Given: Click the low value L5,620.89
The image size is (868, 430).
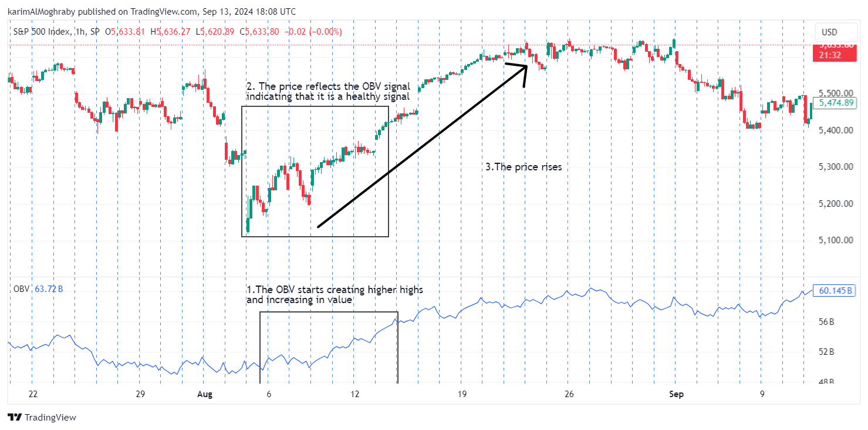Looking at the screenshot, I should tap(215, 32).
